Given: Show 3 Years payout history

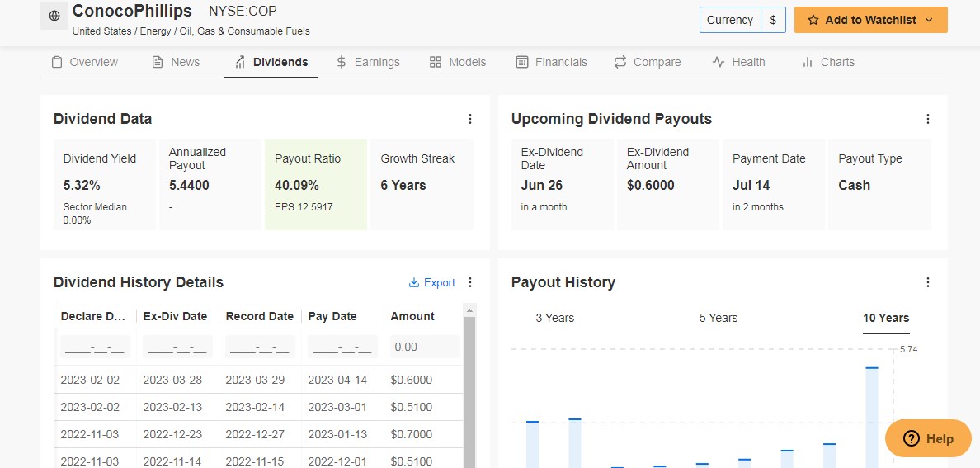Looking at the screenshot, I should tap(555, 318).
